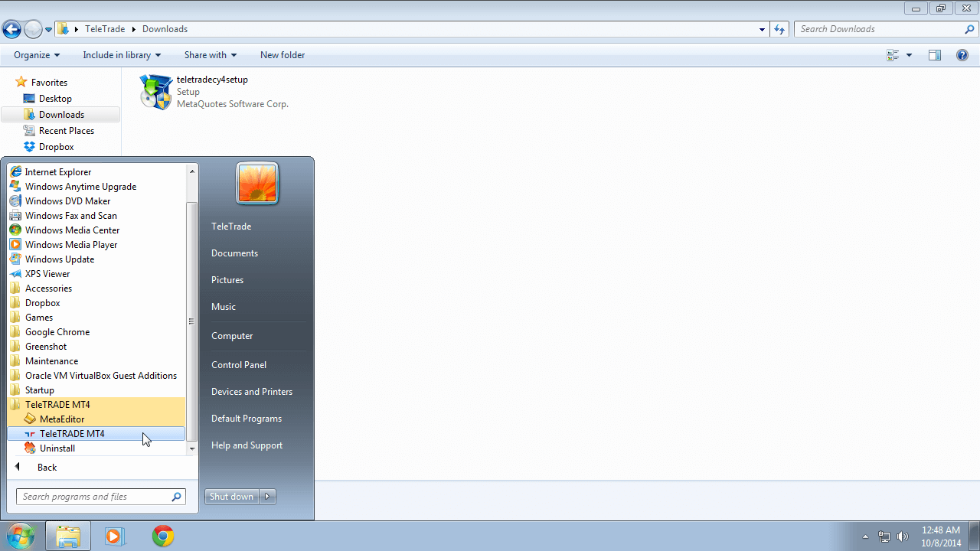Collapse the TeleTRADE MT4 program folder
This screenshot has width=980, height=551.
click(x=57, y=405)
